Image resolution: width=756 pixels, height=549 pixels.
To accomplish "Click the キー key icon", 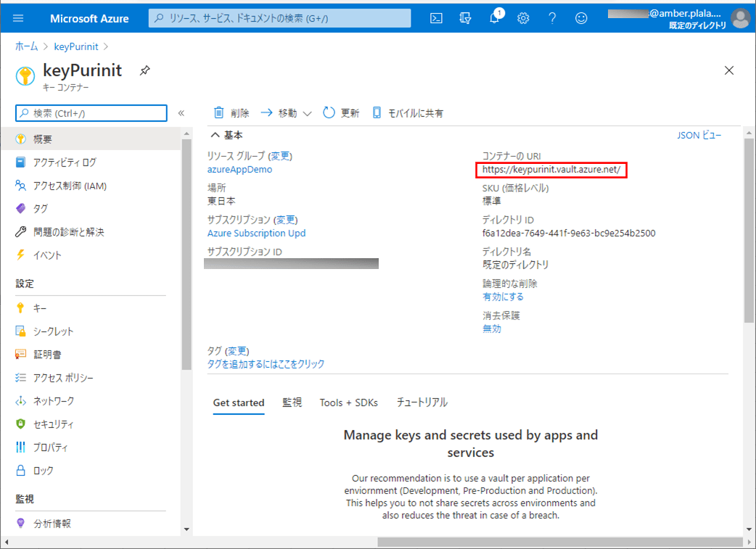I will pyautogui.click(x=20, y=308).
